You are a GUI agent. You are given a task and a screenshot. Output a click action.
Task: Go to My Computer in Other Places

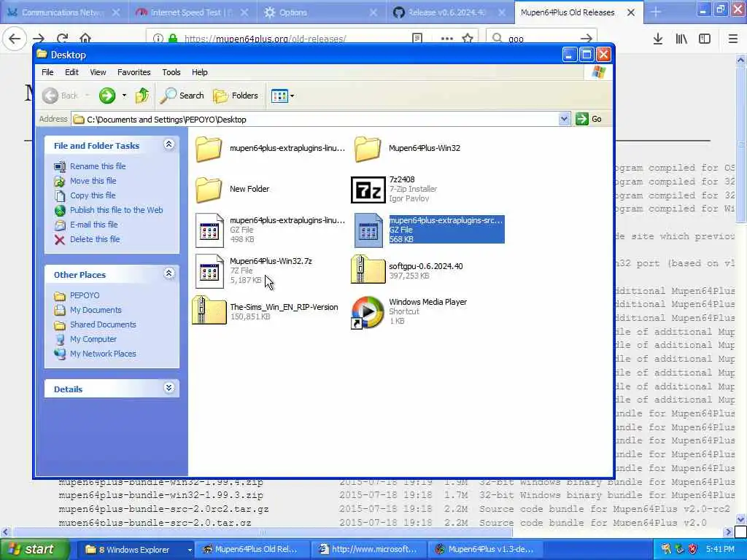[93, 340]
